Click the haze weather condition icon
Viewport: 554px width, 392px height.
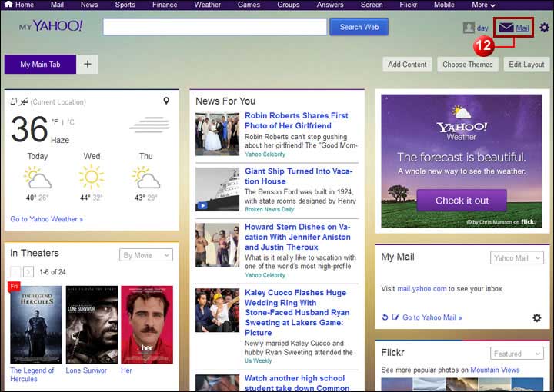point(150,125)
